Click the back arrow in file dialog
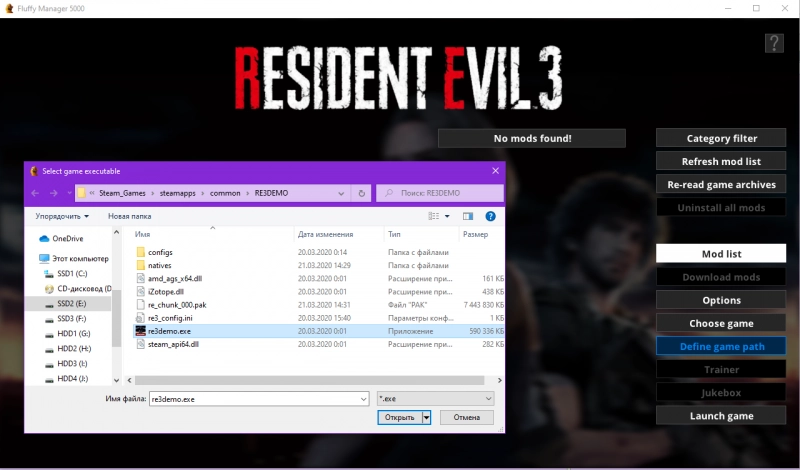800x470 pixels. pyautogui.click(x=36, y=193)
